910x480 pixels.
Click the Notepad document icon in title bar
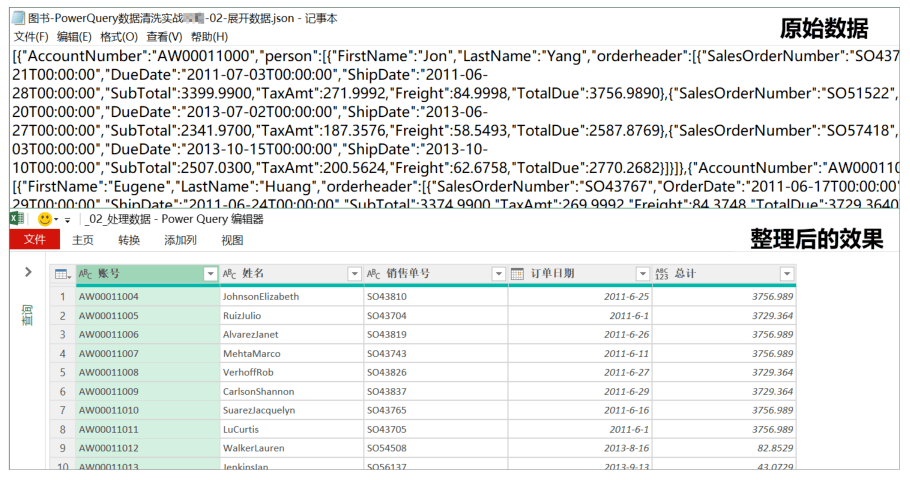pyautogui.click(x=19, y=18)
